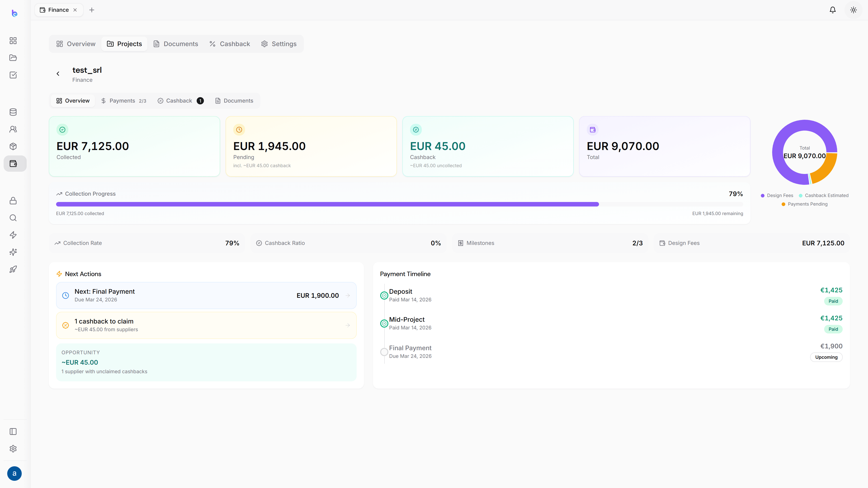Open the contacts people icon in sidebar
Image resolution: width=868 pixels, height=488 pixels.
13,129
